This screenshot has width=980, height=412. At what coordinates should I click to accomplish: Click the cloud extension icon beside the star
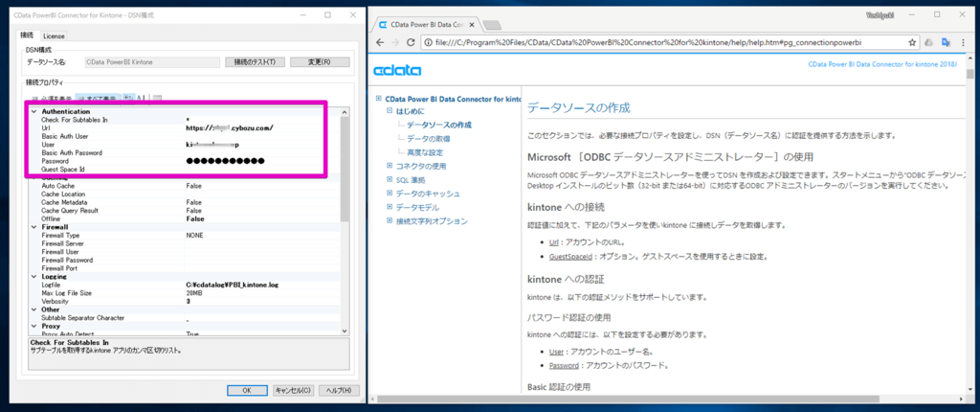click(928, 42)
